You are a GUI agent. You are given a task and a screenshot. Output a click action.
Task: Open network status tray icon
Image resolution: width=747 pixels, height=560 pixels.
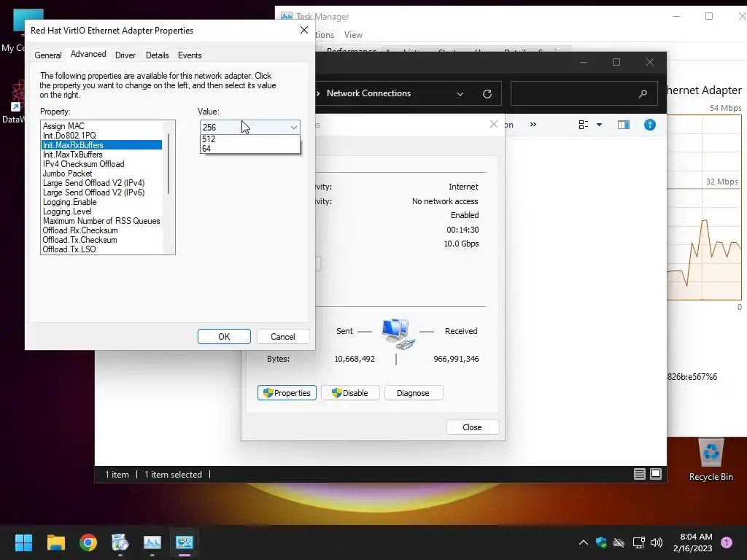click(x=638, y=542)
